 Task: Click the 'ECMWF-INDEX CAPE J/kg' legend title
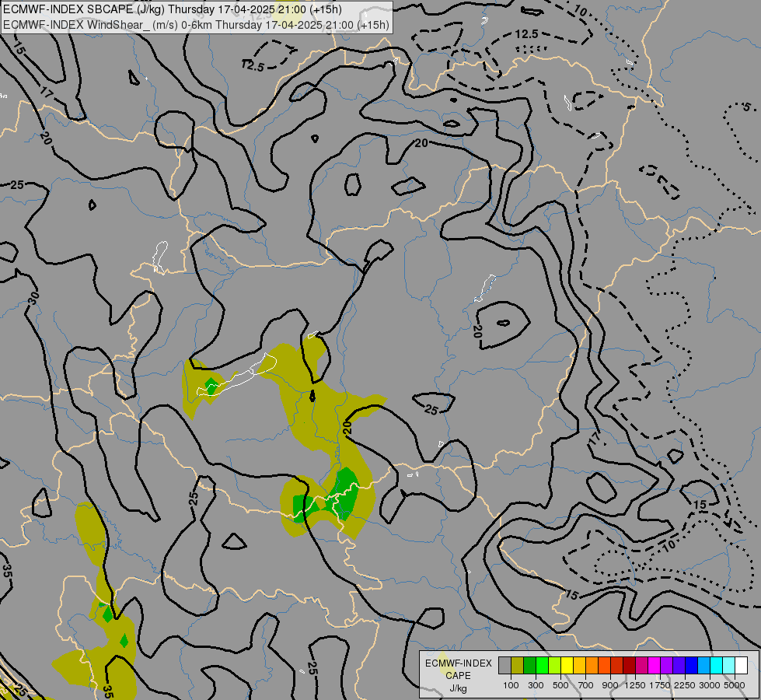(458, 675)
